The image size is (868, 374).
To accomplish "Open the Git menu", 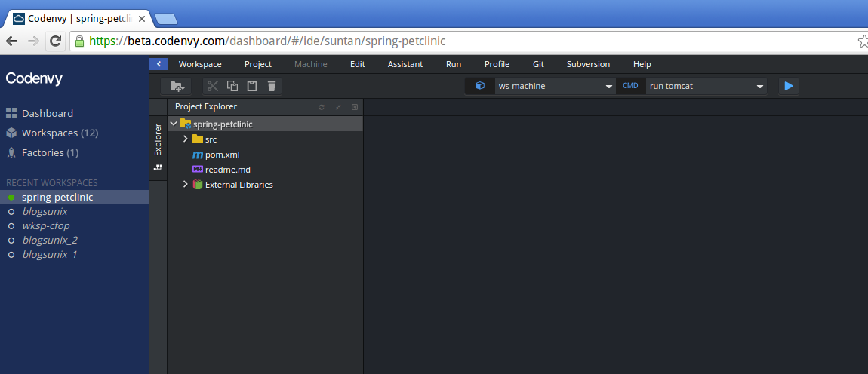I will pyautogui.click(x=538, y=64).
